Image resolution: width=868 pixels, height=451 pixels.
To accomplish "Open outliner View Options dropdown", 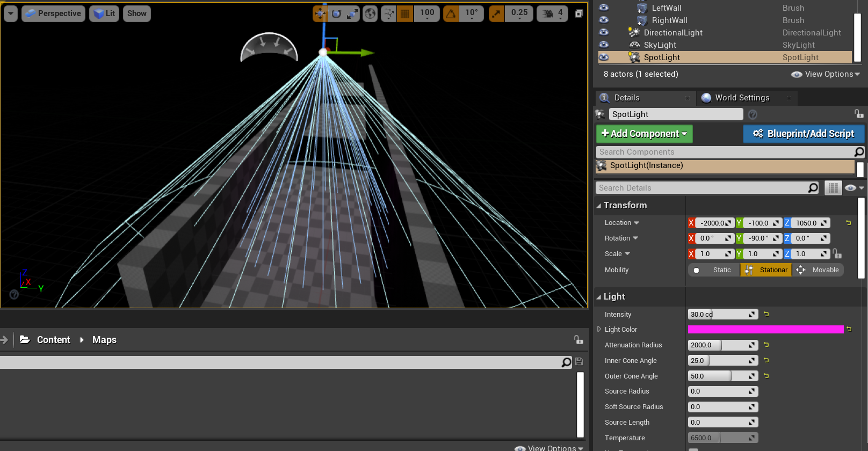I will click(826, 74).
